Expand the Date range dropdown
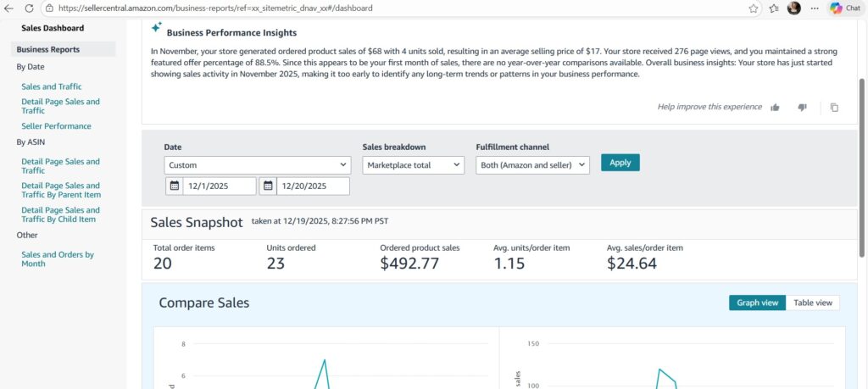The height and width of the screenshot is (389, 868). pos(257,165)
